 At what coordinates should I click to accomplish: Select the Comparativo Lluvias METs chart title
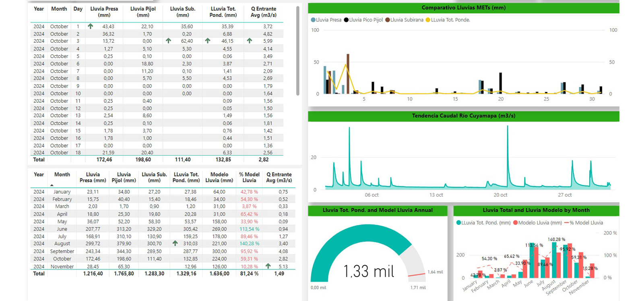pos(463,8)
